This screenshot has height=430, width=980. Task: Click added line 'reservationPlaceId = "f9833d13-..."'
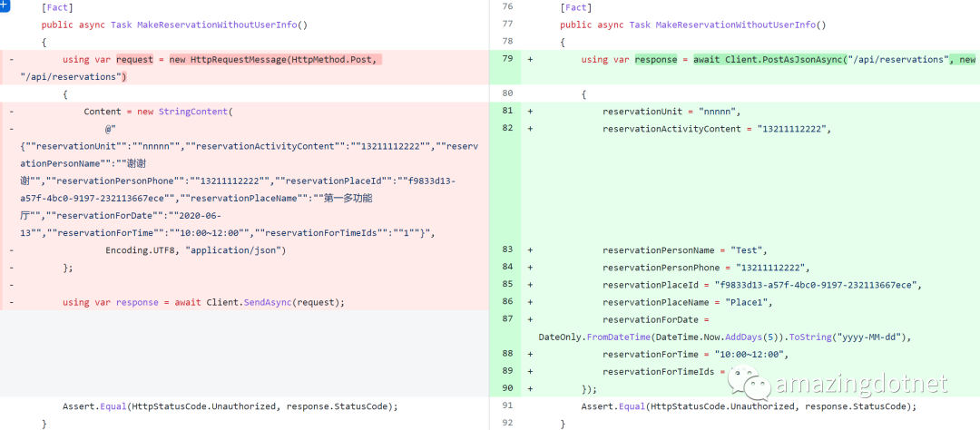(762, 285)
